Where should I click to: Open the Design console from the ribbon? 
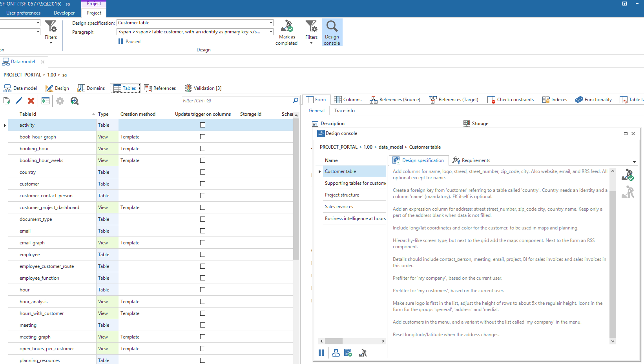(332, 33)
